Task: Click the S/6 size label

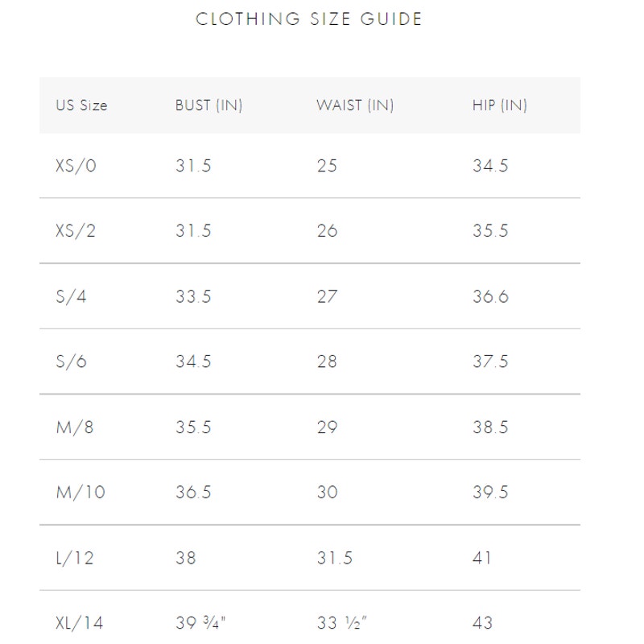Action: click(71, 361)
